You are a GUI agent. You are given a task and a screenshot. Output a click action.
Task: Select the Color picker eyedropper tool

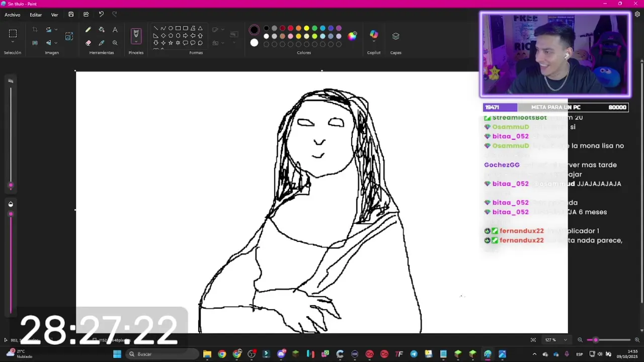tap(102, 43)
